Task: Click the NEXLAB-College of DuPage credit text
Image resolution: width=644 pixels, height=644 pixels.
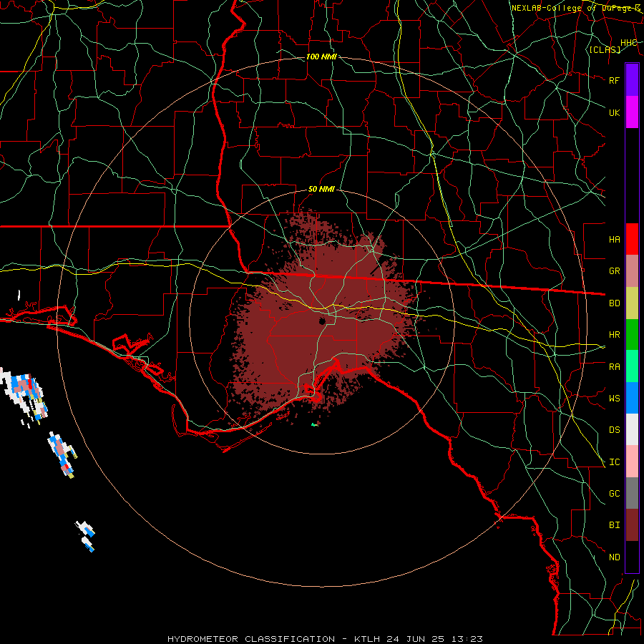Action: pyautogui.click(x=575, y=8)
